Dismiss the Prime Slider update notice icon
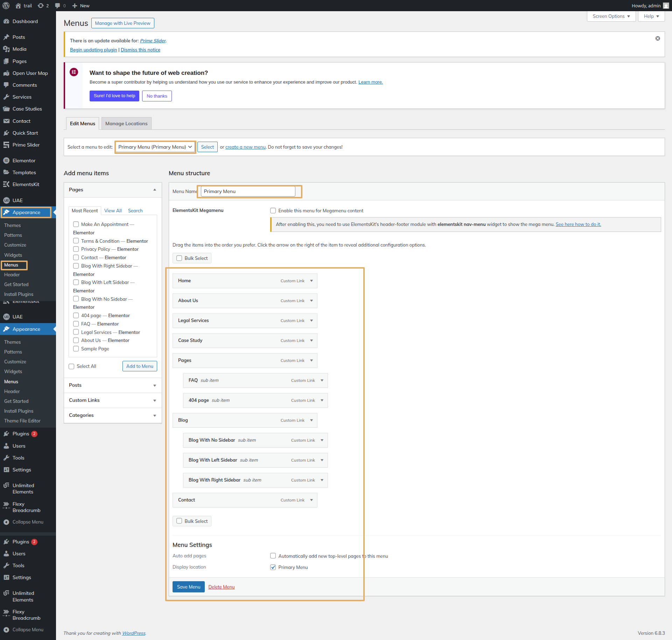 [658, 38]
